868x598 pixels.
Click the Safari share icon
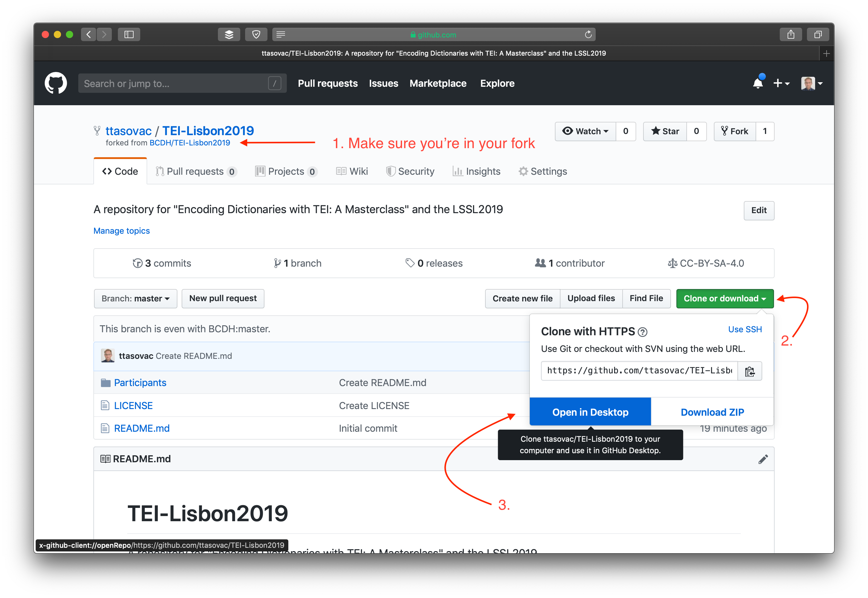pos(791,34)
